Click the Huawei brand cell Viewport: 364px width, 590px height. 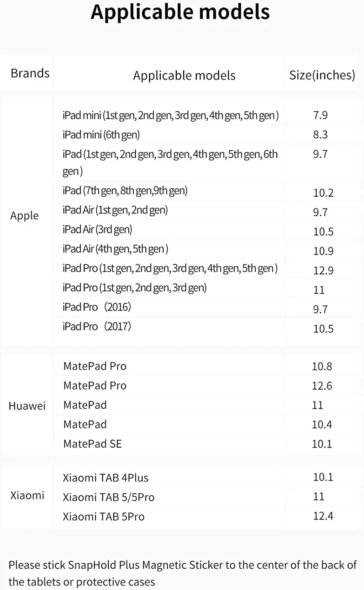[27, 406]
